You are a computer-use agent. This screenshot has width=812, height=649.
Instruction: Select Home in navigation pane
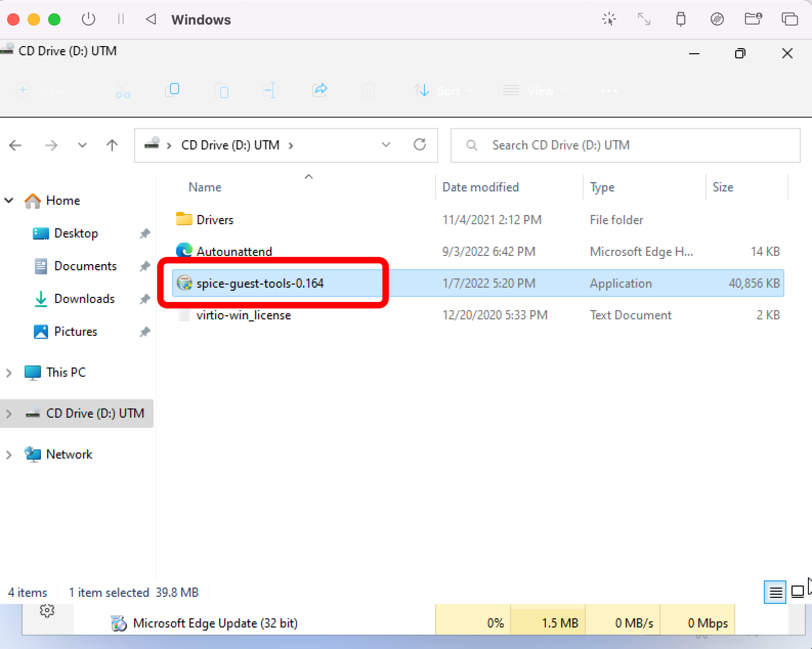coord(63,200)
